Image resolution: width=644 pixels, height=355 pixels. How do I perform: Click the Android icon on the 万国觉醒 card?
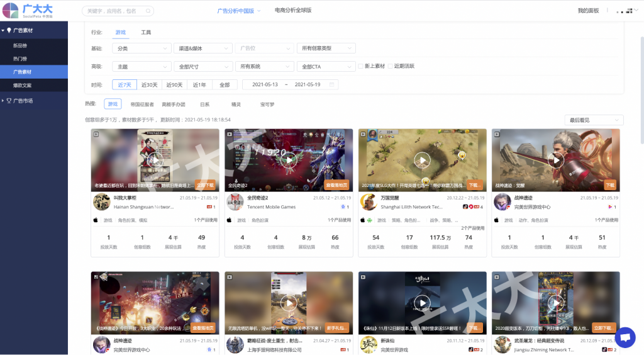point(370,220)
